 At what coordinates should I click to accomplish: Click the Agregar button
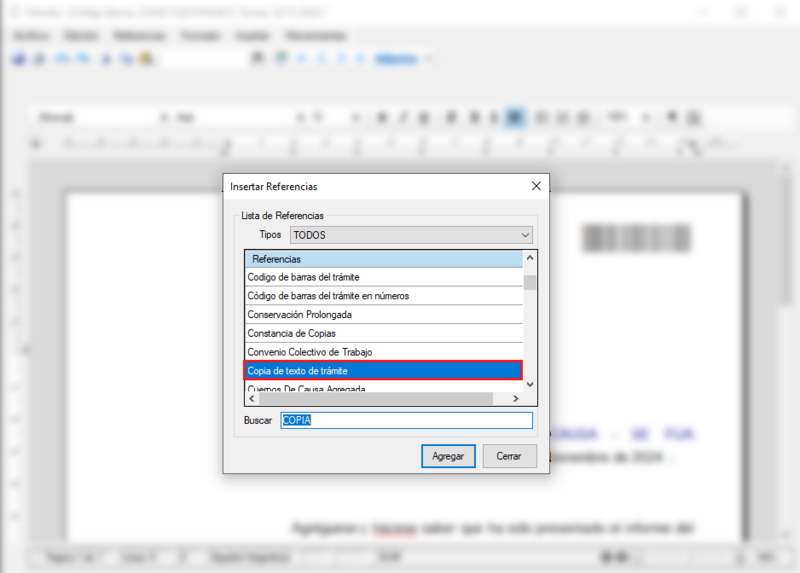448,456
